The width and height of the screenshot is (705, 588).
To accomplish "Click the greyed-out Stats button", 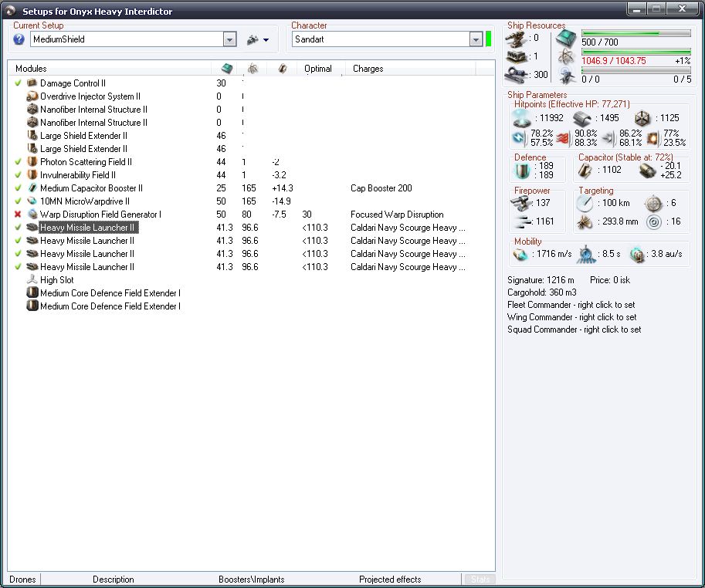I will tap(480, 580).
